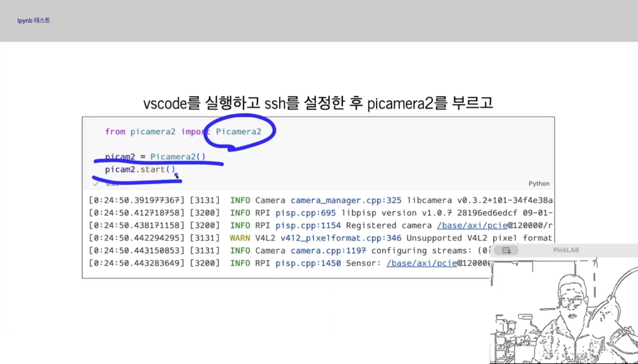Screen dimensions: 638x364
Task: Place cursor on picam2.start() line
Action: (140, 170)
